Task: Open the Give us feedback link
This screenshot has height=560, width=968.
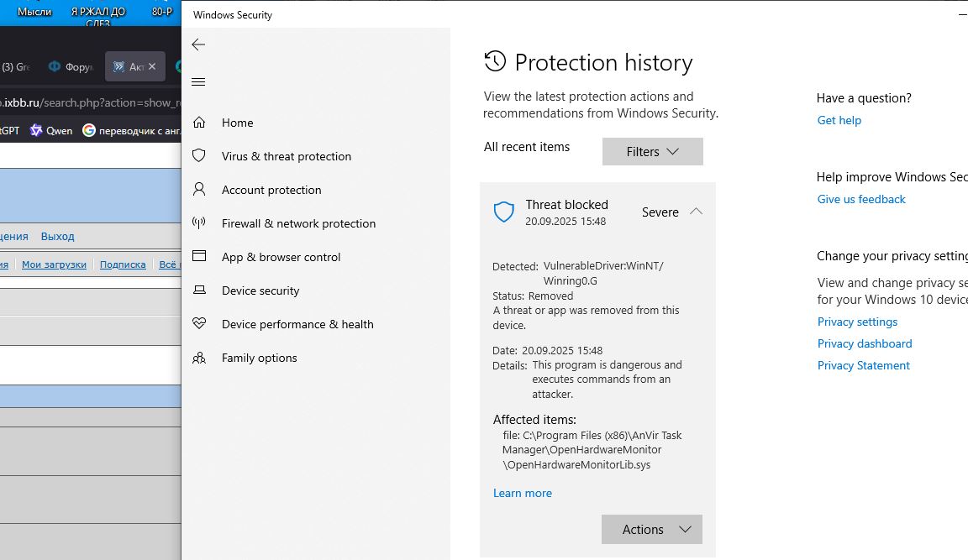Action: [x=860, y=200]
